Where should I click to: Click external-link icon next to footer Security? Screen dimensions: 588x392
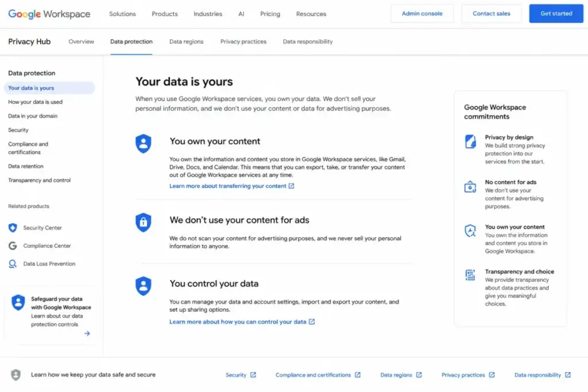tap(253, 375)
